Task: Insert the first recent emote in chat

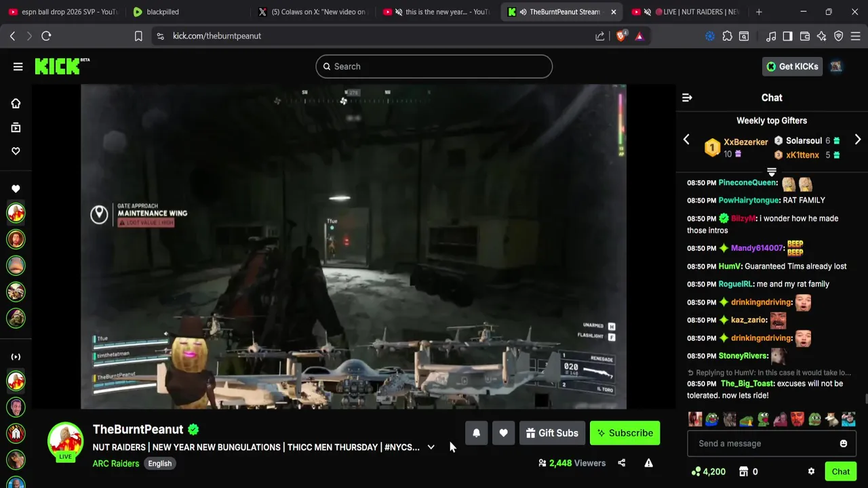Action: click(x=695, y=420)
